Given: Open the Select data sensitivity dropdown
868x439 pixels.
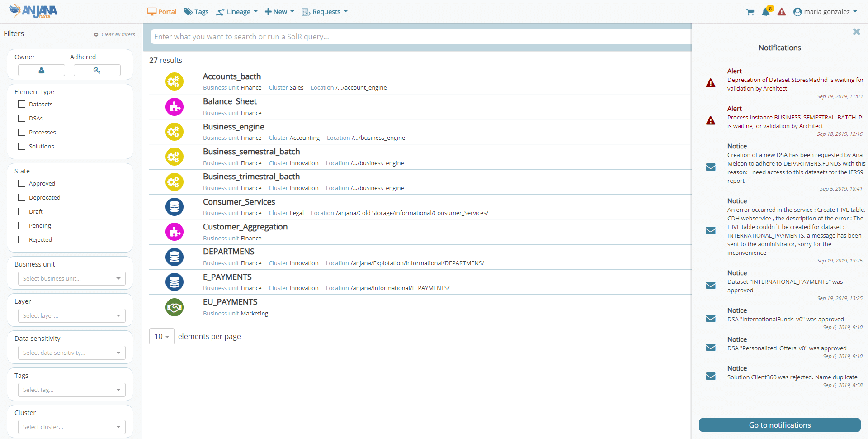Looking at the screenshot, I should coord(71,353).
